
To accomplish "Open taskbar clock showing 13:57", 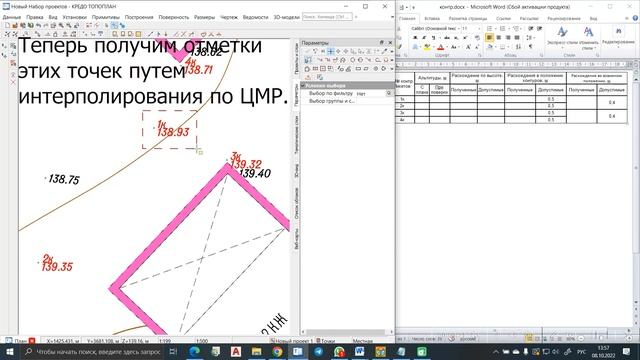I will click(x=604, y=351).
